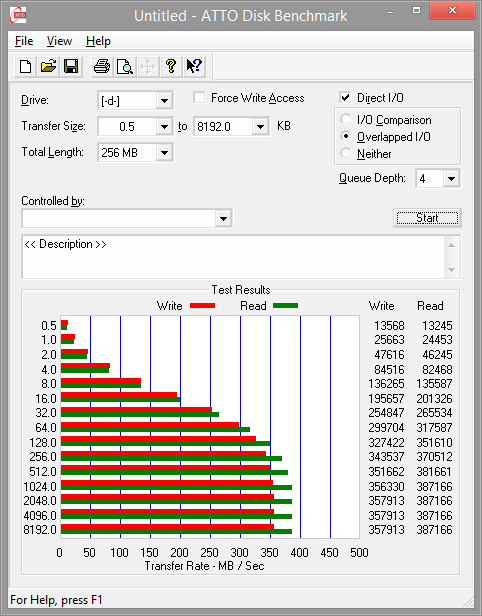Click the read value 13245
Image resolution: width=482 pixels, height=616 pixels.
click(x=437, y=326)
